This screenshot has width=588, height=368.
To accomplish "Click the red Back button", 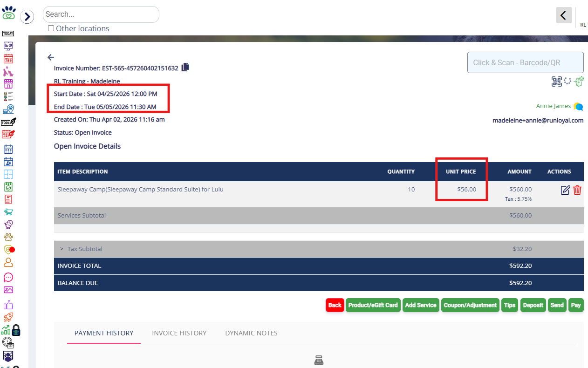I will [335, 305].
